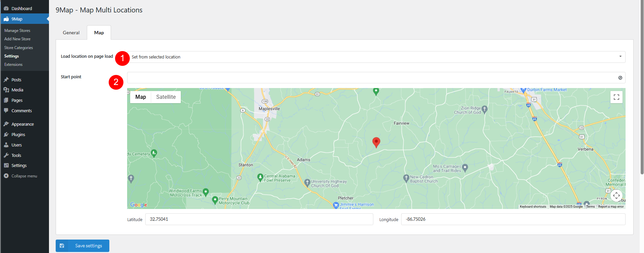Click the Perry Mountain Motorcycle Club pin
Screen dimensions: 644x253
pyautogui.click(x=215, y=200)
